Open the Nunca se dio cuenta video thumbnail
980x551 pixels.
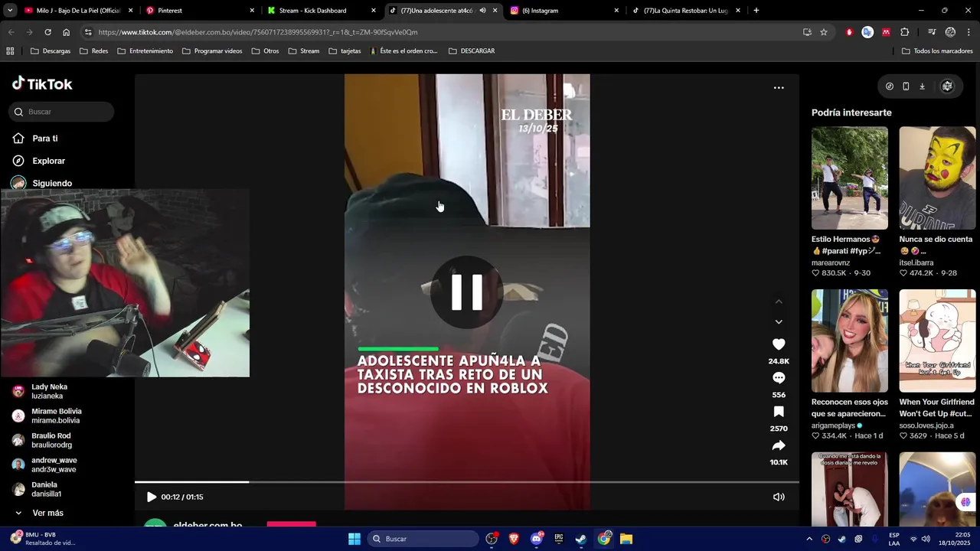[937, 178]
